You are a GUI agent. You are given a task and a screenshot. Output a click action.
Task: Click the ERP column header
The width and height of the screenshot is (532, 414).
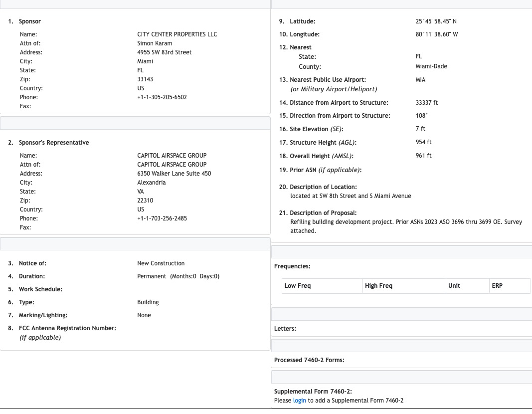[510, 286]
